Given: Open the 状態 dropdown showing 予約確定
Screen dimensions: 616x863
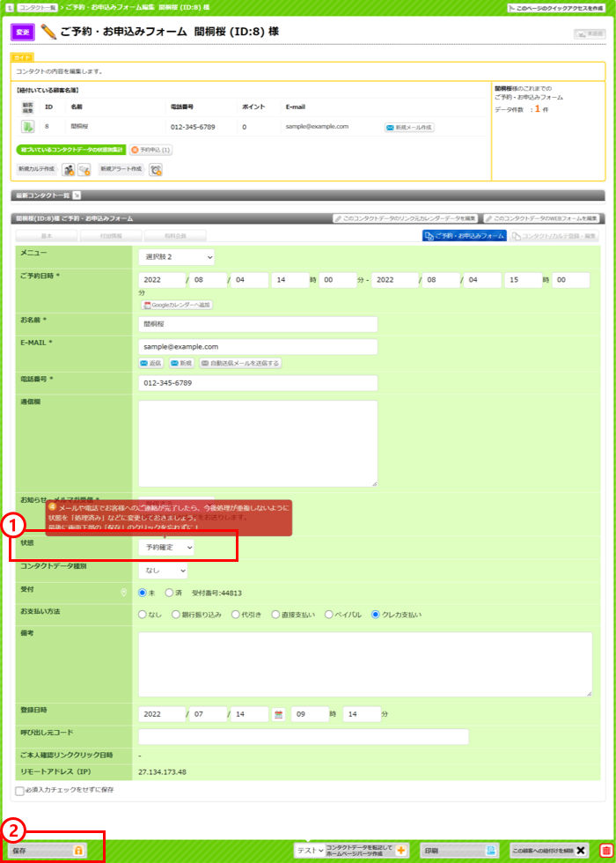Looking at the screenshot, I should pos(166,547).
